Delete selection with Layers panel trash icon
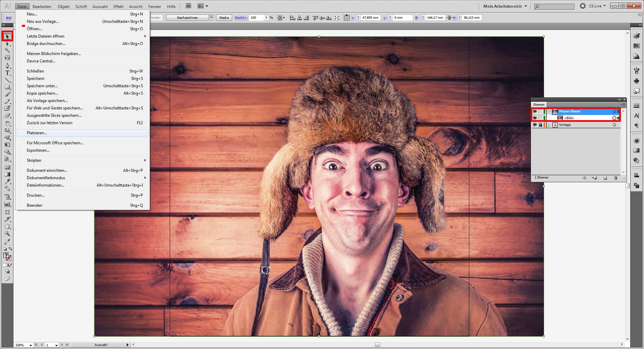Image resolution: width=644 pixels, height=349 pixels. pyautogui.click(x=615, y=178)
